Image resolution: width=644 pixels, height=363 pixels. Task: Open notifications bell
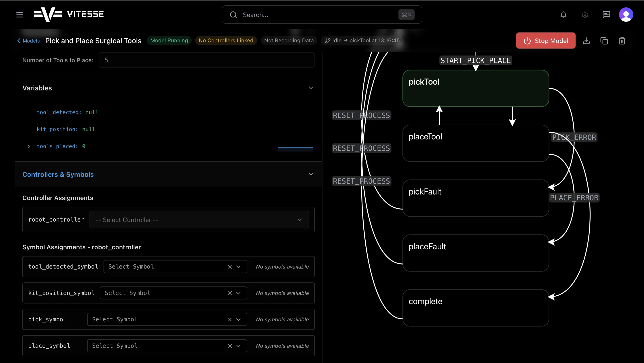pos(563,15)
